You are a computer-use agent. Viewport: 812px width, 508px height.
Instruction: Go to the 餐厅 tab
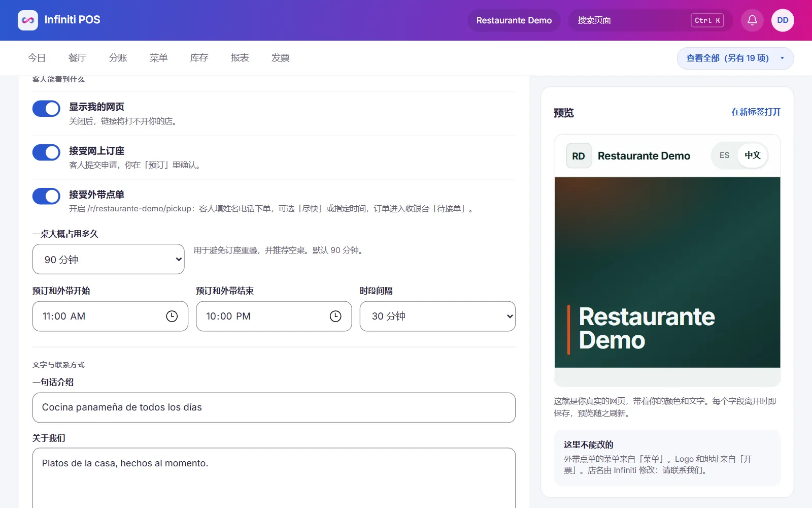click(77, 58)
